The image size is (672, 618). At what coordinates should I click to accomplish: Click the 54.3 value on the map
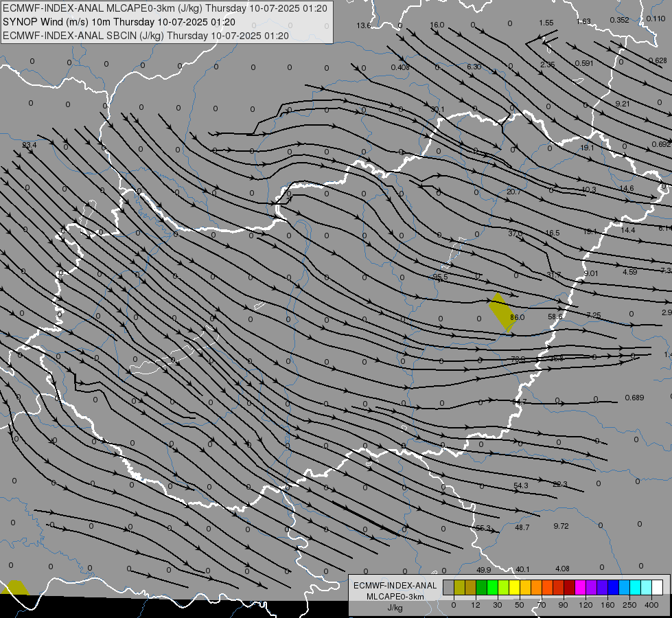tap(521, 485)
